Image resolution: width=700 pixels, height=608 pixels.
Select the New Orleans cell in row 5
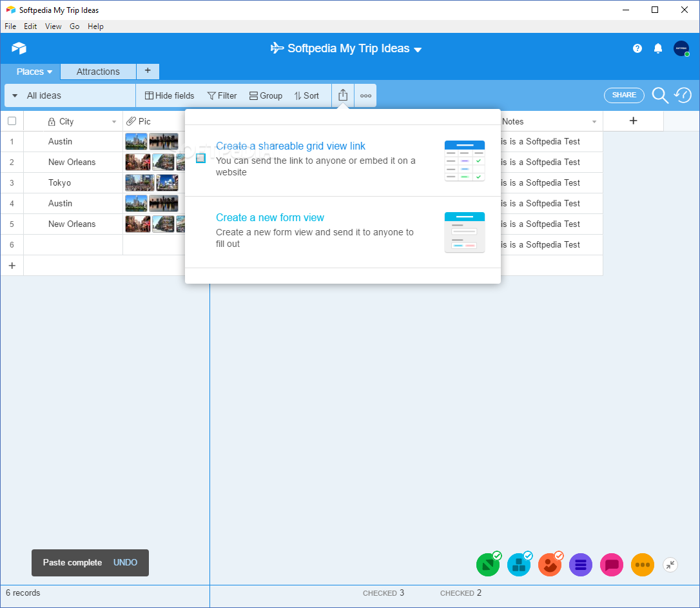pyautogui.click(x=73, y=224)
